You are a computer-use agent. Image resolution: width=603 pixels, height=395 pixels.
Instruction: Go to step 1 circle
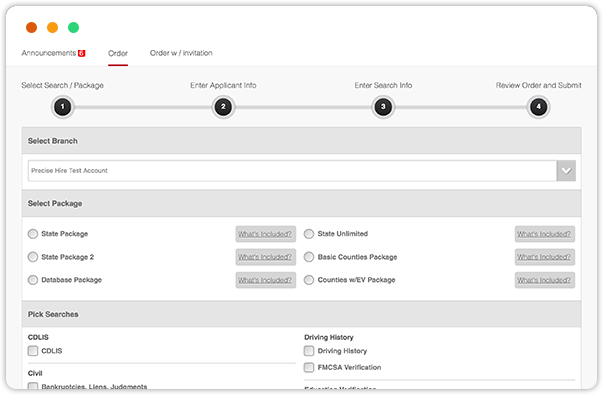pos(63,107)
